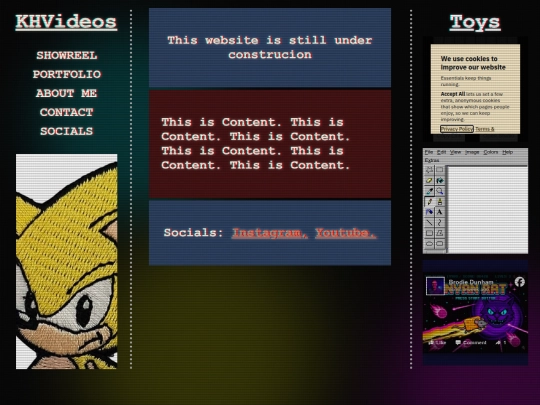Click the 'This is Content.' paragraph
This screenshot has height=405, width=540.
(x=256, y=144)
